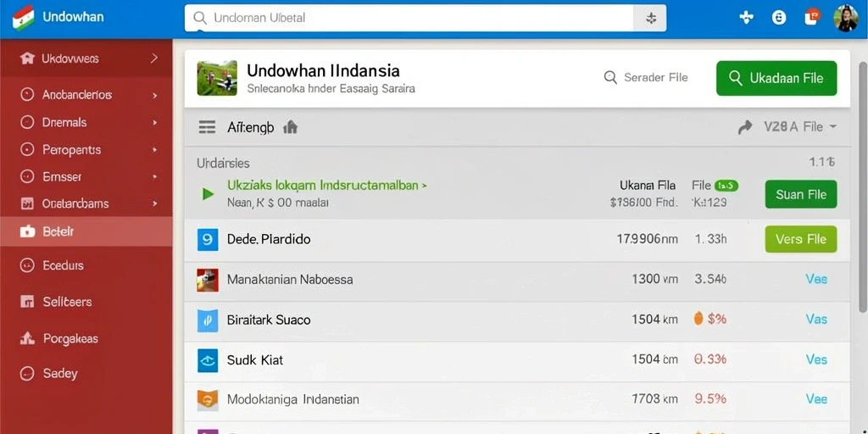
Task: Expand the Anobancierios arrow
Action: (154, 95)
